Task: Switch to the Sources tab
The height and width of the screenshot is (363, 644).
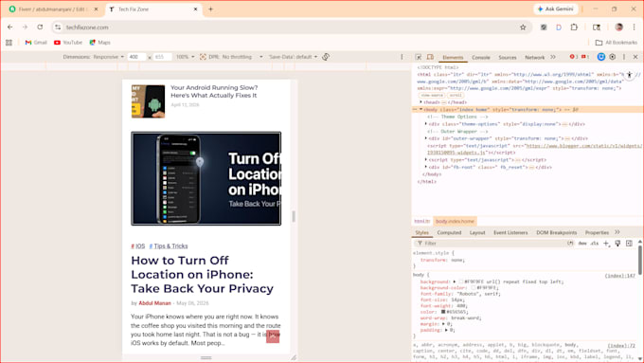Action: pos(508,58)
